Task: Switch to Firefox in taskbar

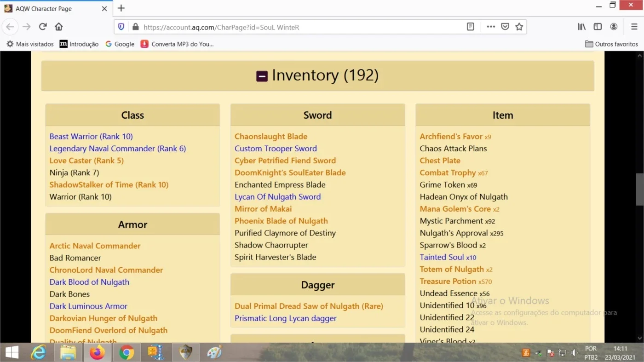Action: tap(97, 353)
